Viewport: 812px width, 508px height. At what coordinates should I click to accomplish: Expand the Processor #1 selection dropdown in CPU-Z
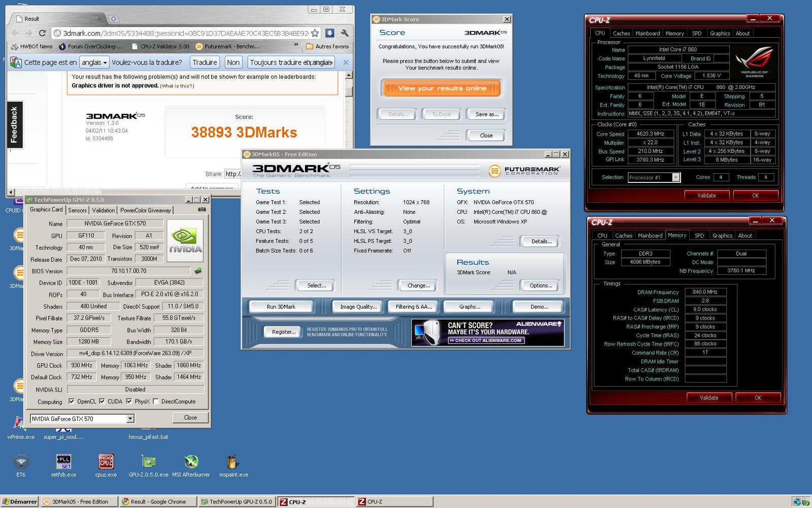(x=654, y=177)
